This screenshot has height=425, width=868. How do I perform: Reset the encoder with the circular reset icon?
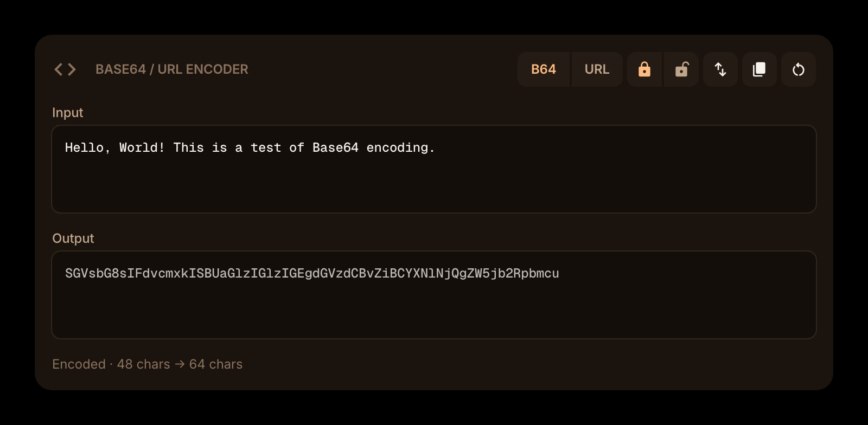click(798, 69)
